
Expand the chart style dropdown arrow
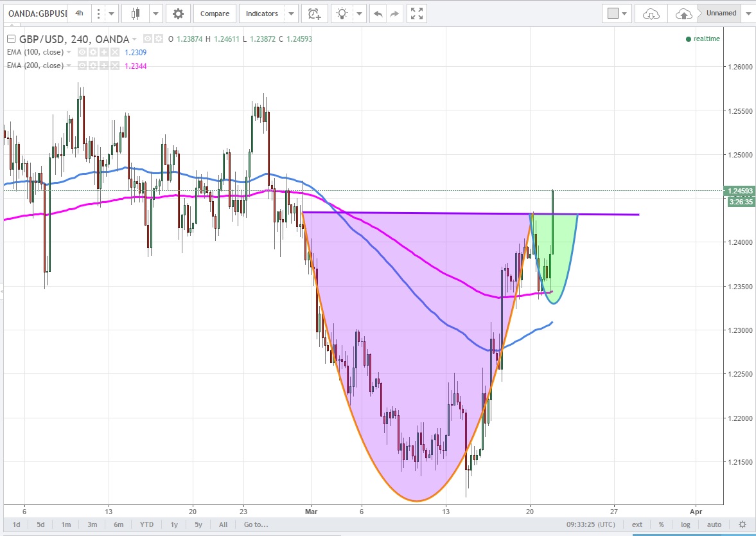coord(156,13)
